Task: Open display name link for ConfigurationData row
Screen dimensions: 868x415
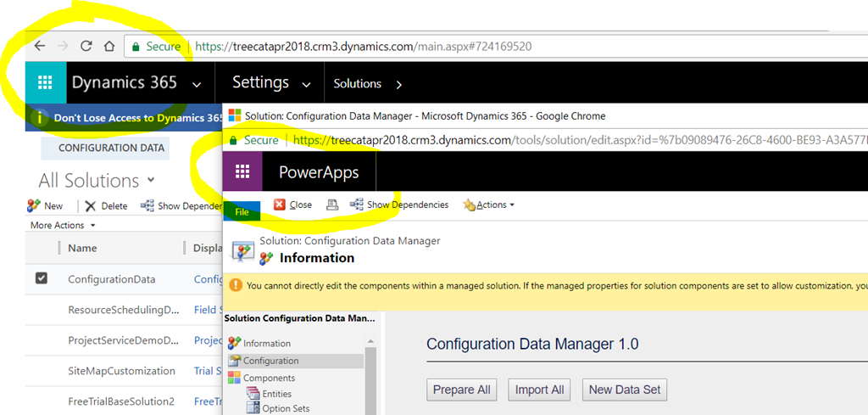Action: point(208,279)
